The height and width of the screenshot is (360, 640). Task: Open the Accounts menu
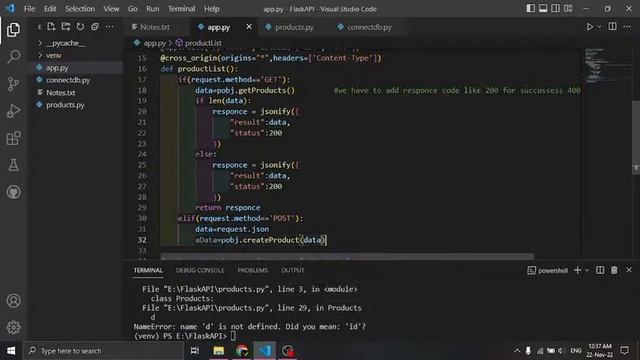tap(13, 301)
